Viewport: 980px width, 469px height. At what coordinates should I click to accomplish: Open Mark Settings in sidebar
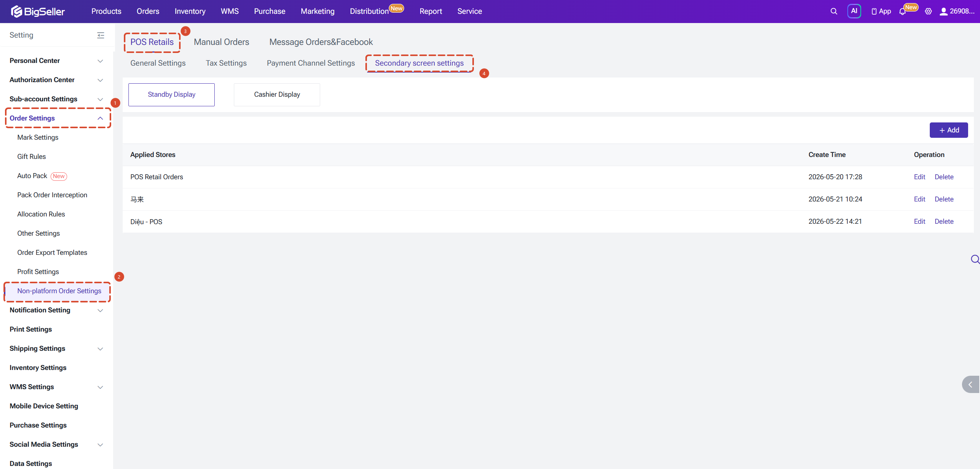click(x=38, y=137)
